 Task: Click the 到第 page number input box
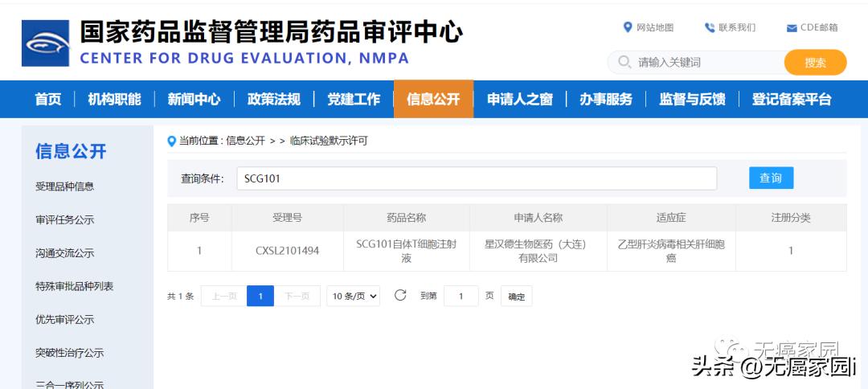461,296
